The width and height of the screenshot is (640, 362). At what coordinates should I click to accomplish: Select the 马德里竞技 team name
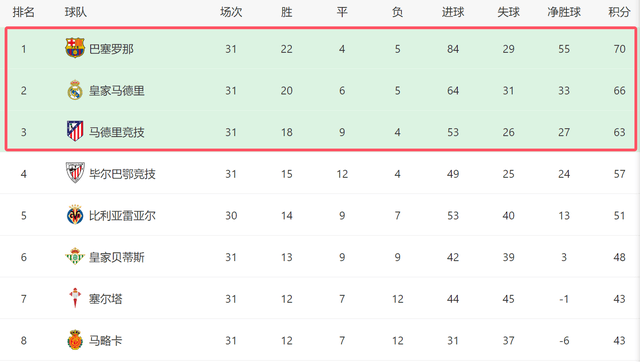pos(117,132)
